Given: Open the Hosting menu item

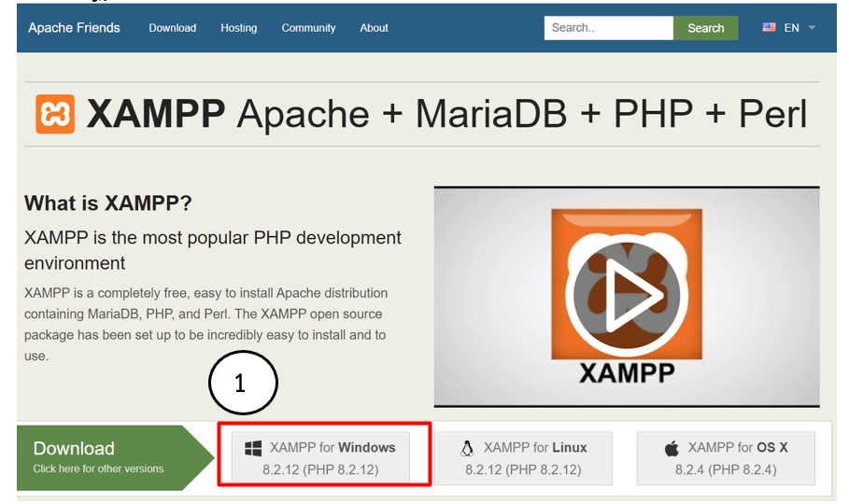Looking at the screenshot, I should coord(238,28).
